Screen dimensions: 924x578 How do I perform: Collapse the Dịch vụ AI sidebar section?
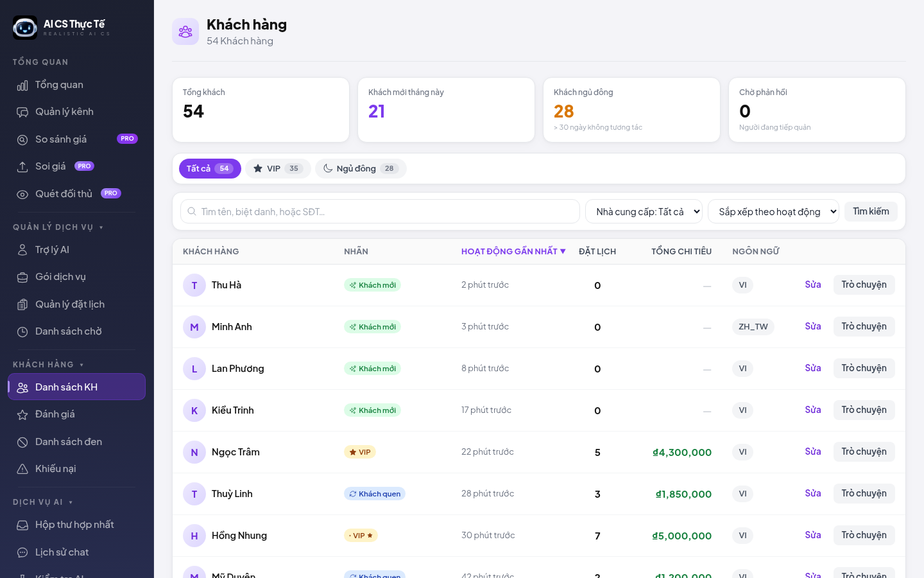[x=43, y=502]
